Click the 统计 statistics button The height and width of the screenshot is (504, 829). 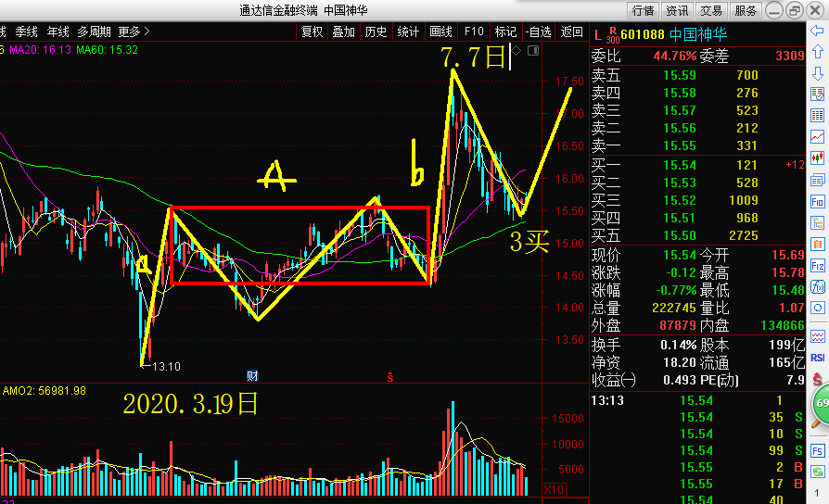(x=408, y=31)
